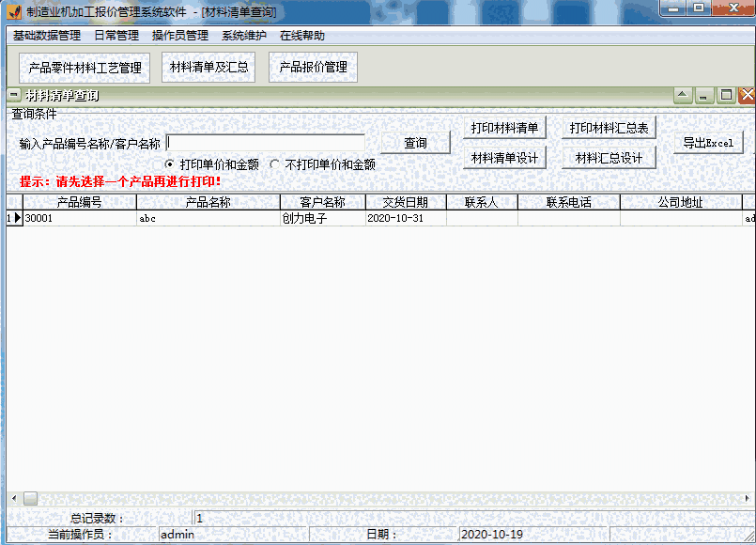This screenshot has width=756, height=545.
Task: Click the 产品报价管理 toolbar button
Action: coord(313,68)
